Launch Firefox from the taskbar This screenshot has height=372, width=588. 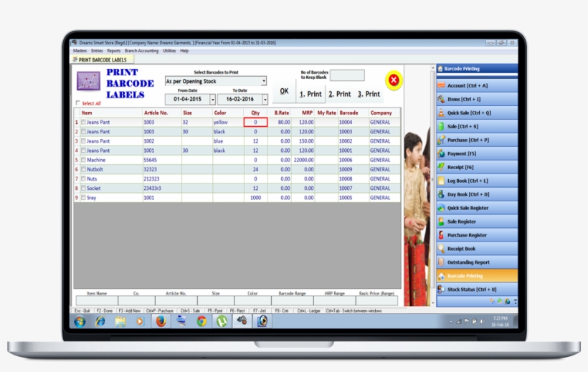161,321
